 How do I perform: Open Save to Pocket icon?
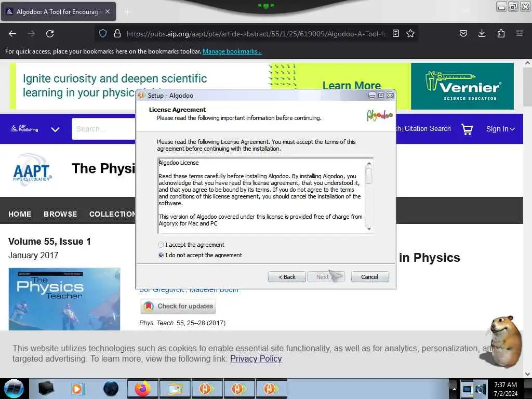tap(463, 33)
